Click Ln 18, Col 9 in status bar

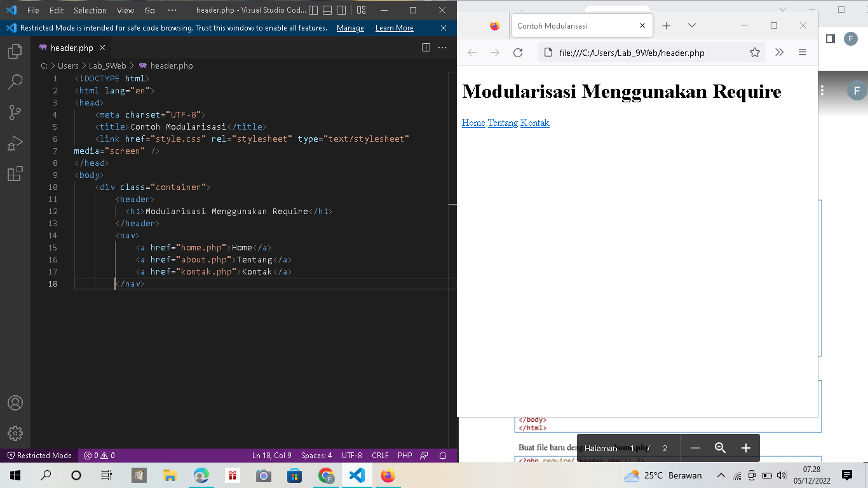pos(272,456)
